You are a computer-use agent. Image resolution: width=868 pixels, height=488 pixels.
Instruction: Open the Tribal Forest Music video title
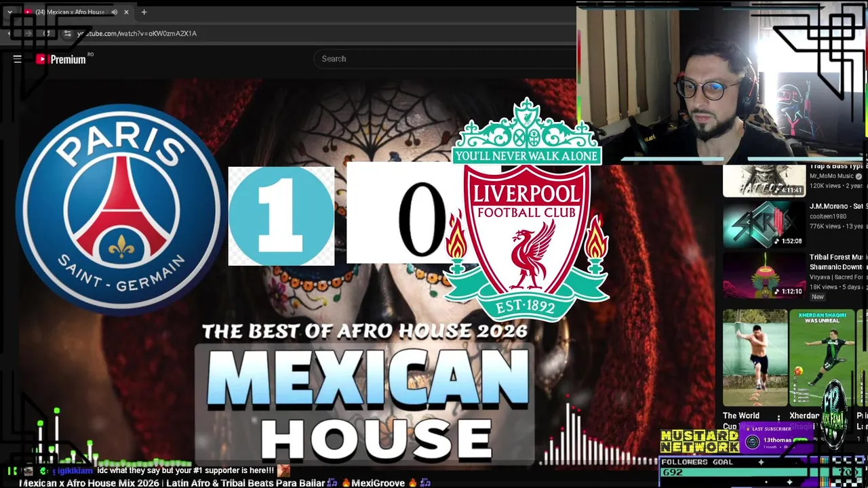[x=837, y=262]
